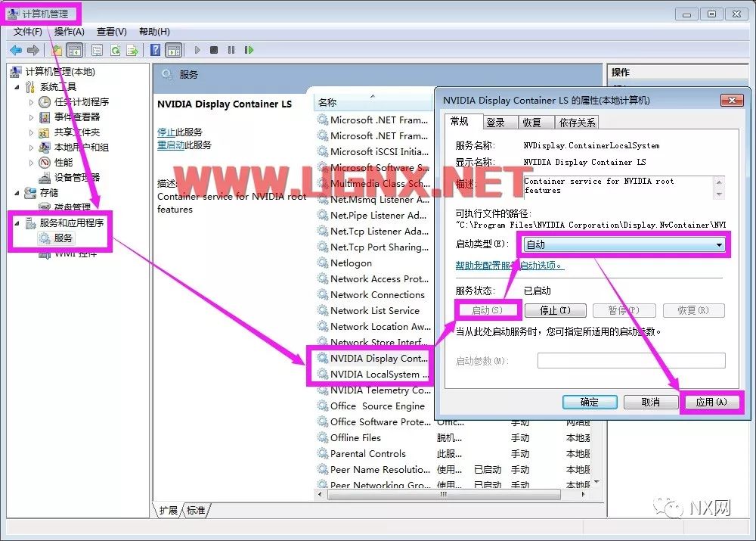Image resolution: width=756 pixels, height=541 pixels.
Task: Click the Cancel (取消) button
Action: click(651, 402)
